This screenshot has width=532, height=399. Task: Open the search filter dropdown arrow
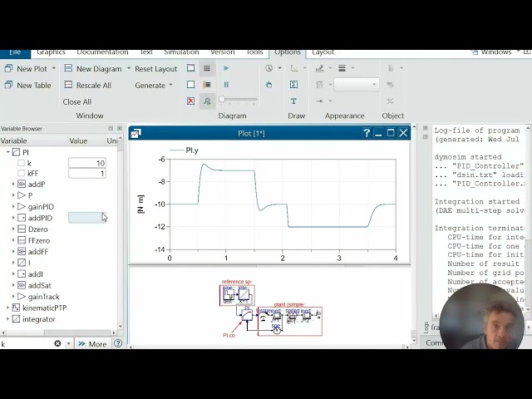[x=68, y=343]
